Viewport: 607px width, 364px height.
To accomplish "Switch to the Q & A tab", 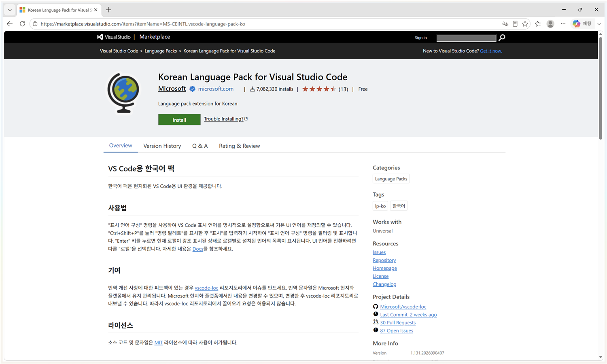I will coord(200,146).
